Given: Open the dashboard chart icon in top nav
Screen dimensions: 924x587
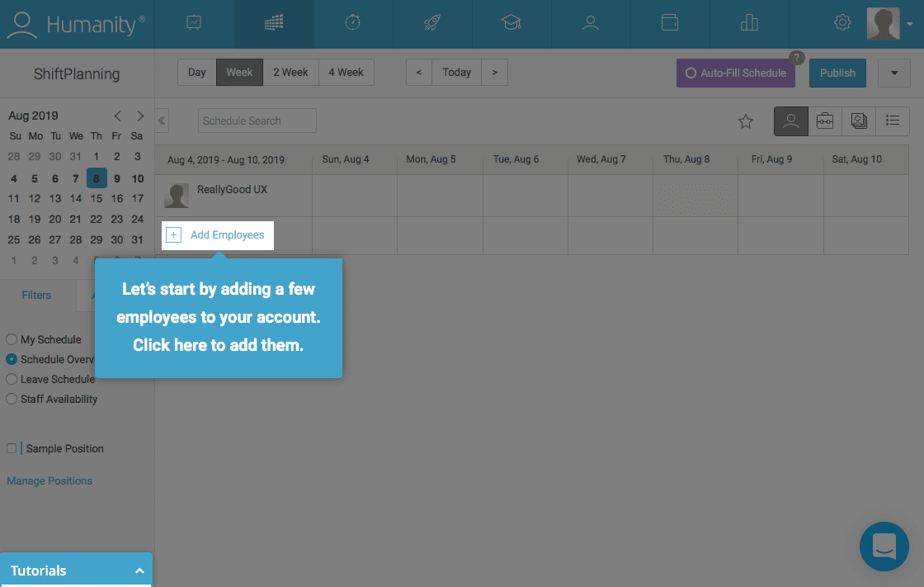Looking at the screenshot, I should 194,23.
